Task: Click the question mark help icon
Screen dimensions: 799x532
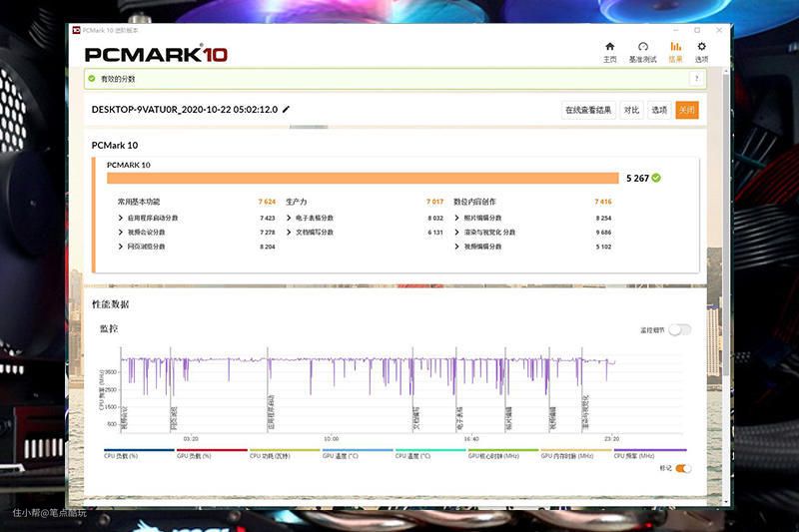Action: click(x=695, y=79)
